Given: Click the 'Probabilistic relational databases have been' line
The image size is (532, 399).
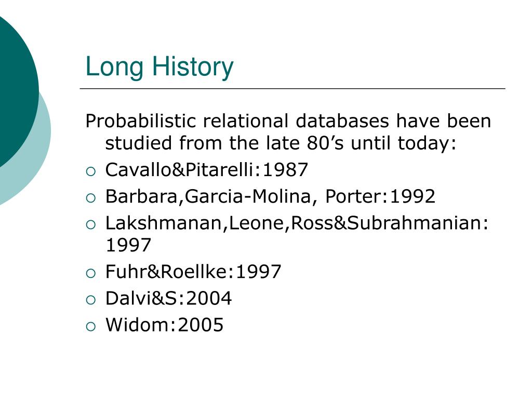Looking at the screenshot, I should click(288, 121).
